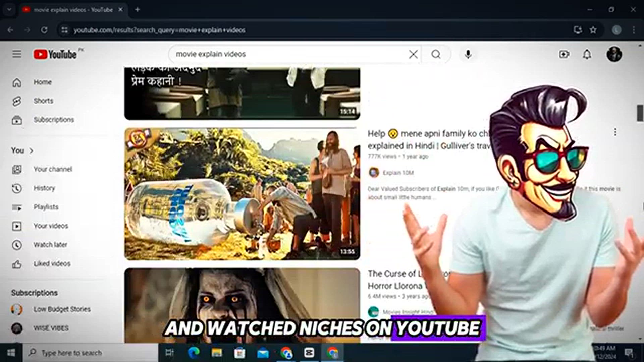The height and width of the screenshot is (362, 644).
Task: Open the tab search dropdown arrow
Action: coord(9,10)
